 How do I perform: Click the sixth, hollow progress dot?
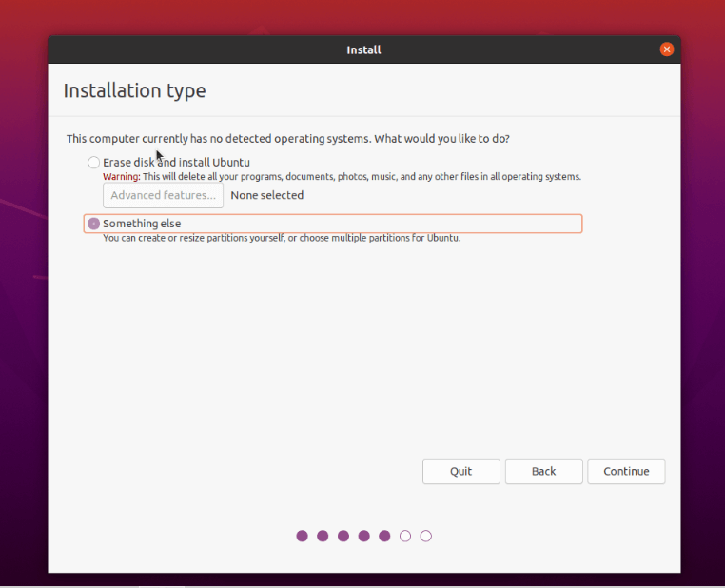[405, 536]
